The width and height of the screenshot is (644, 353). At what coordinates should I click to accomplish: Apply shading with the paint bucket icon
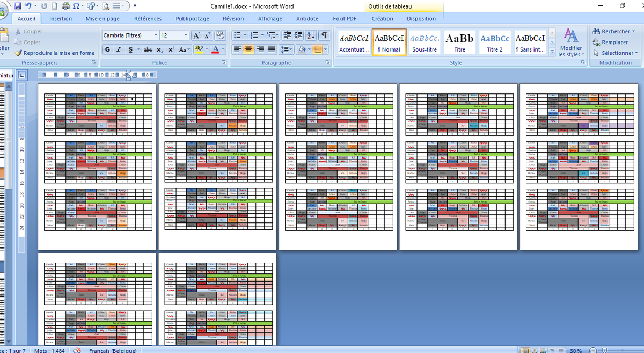(x=302, y=49)
